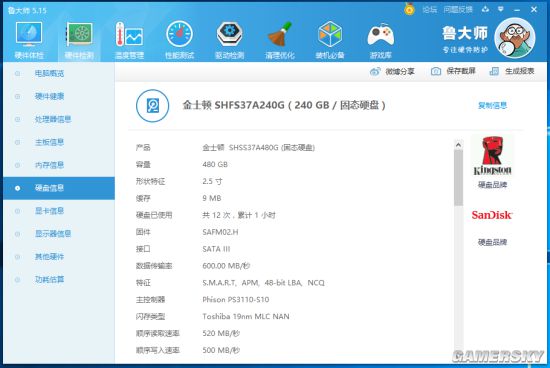Image resolution: width=550 pixels, height=368 pixels.
Task: Click the Weibo icon beside 微博分享
Action: (x=375, y=72)
